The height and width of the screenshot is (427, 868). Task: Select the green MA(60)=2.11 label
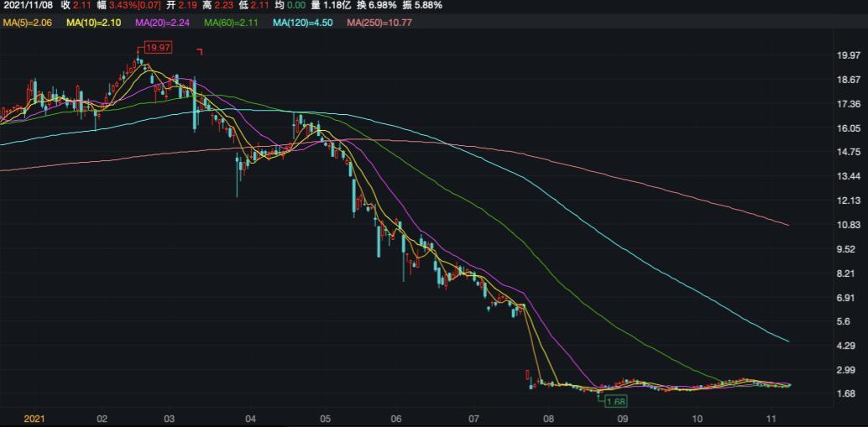pyautogui.click(x=231, y=23)
